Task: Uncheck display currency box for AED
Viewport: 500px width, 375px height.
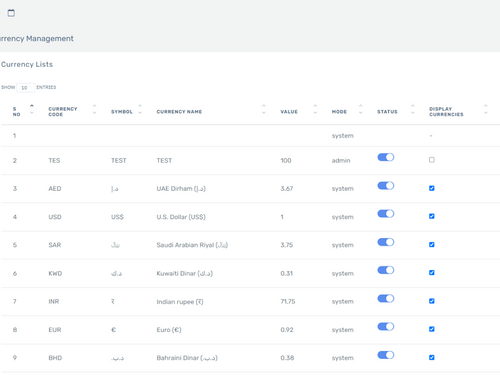Action: coord(432,188)
